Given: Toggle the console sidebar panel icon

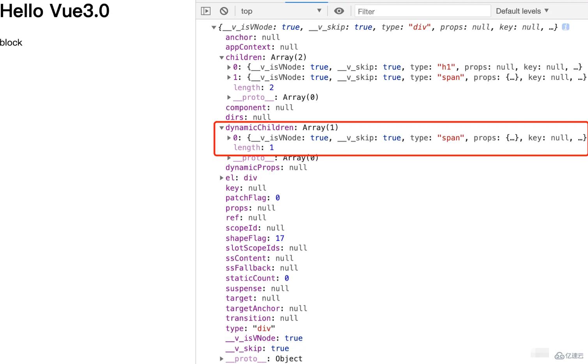Looking at the screenshot, I should click(x=205, y=11).
